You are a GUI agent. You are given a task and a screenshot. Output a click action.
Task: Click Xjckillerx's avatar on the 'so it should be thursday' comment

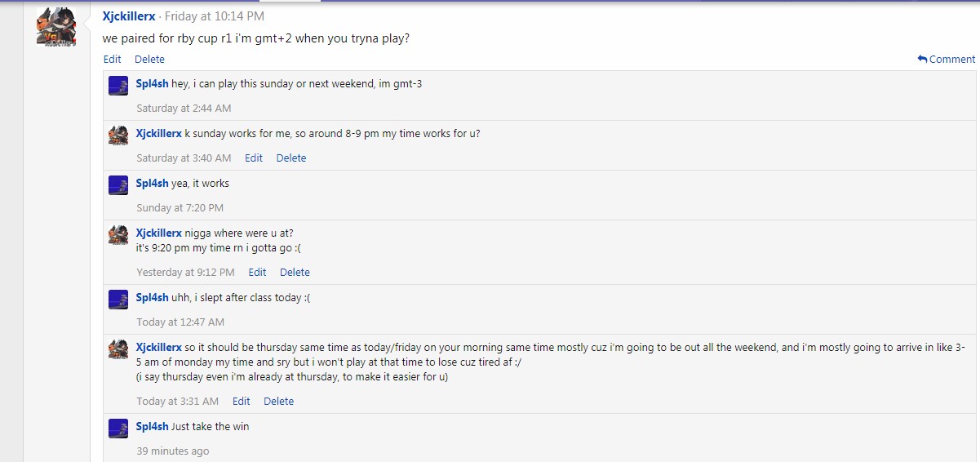coord(118,349)
